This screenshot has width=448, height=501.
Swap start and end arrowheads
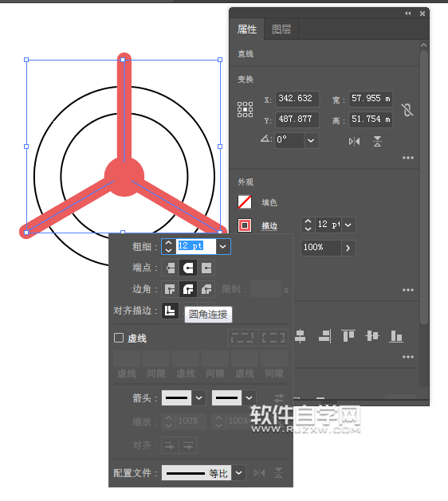pos(279,398)
